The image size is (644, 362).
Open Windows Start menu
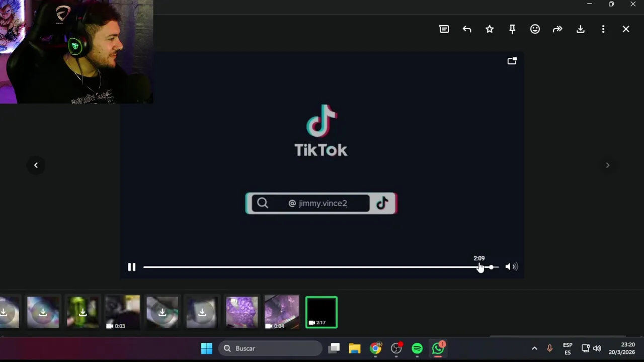click(207, 348)
